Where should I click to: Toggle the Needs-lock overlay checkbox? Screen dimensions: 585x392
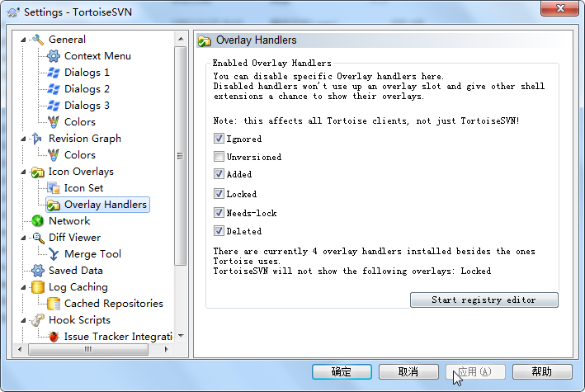point(219,213)
